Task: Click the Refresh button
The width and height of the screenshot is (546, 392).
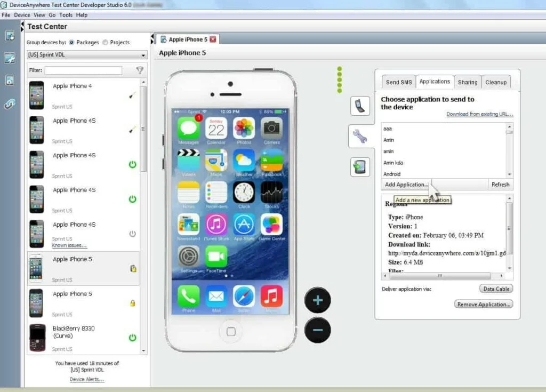Action: [500, 185]
